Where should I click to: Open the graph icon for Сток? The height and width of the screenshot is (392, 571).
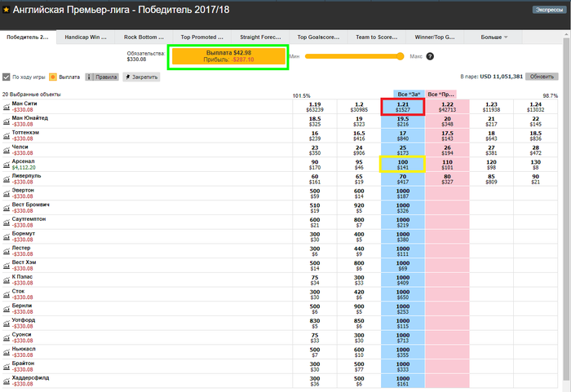pos(7,294)
